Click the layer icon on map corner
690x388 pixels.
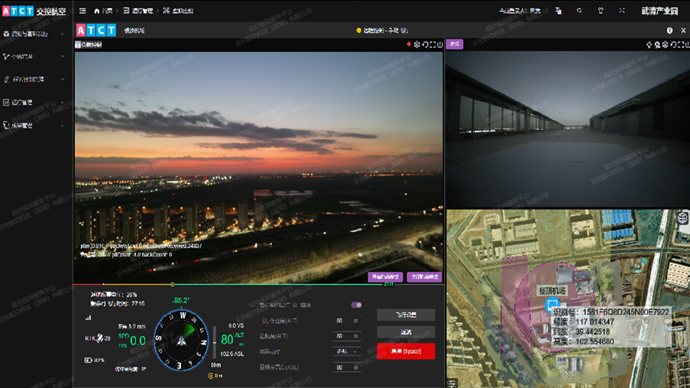coord(683,217)
